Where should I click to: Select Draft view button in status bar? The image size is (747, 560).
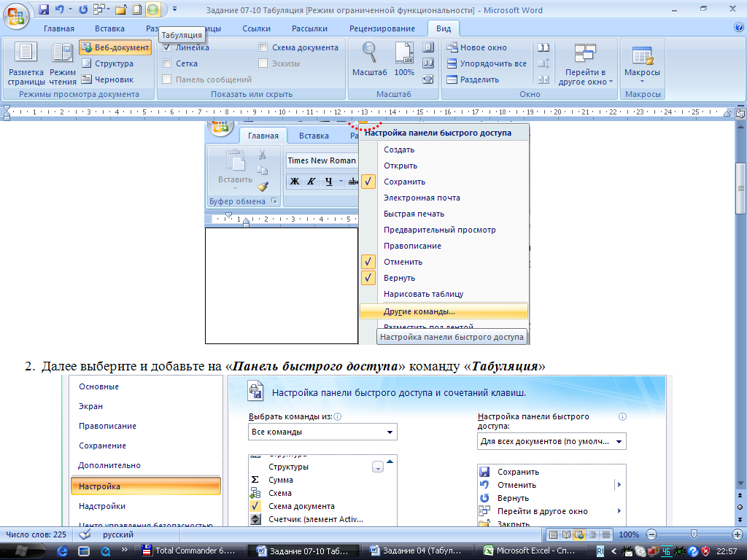[x=606, y=534]
